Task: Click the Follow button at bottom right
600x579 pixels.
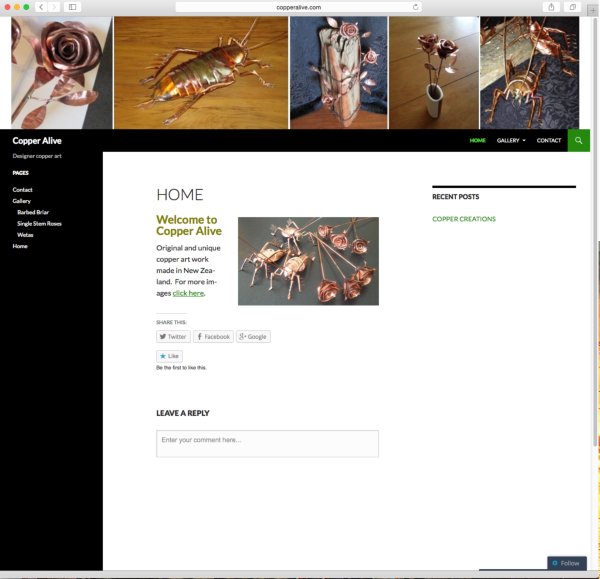Action: click(x=566, y=563)
